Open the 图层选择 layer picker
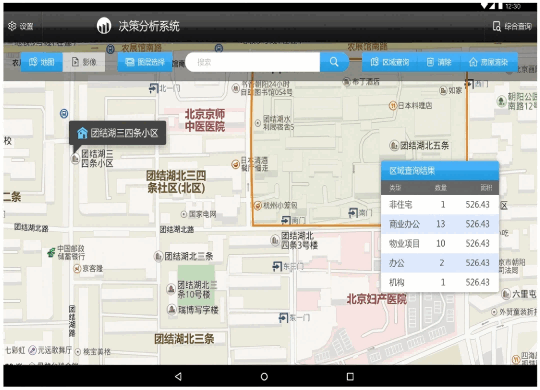The height and width of the screenshot is (390, 540). (x=145, y=62)
